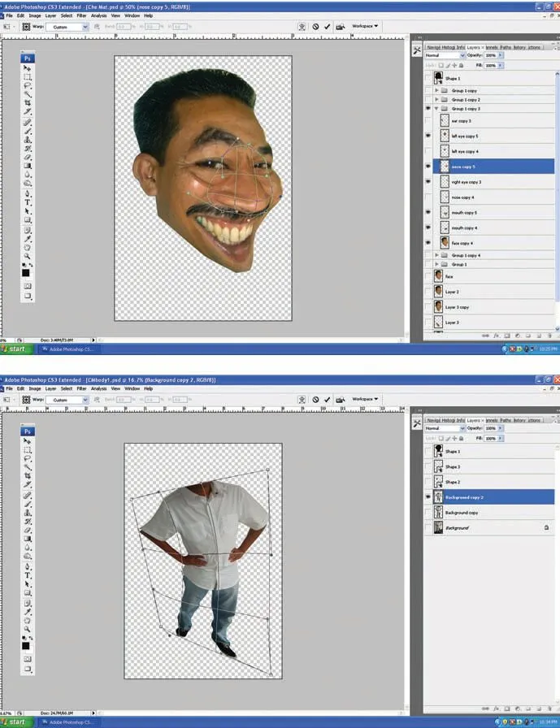Show the Background copy layer
The width and height of the screenshot is (560, 728).
pos(428,513)
